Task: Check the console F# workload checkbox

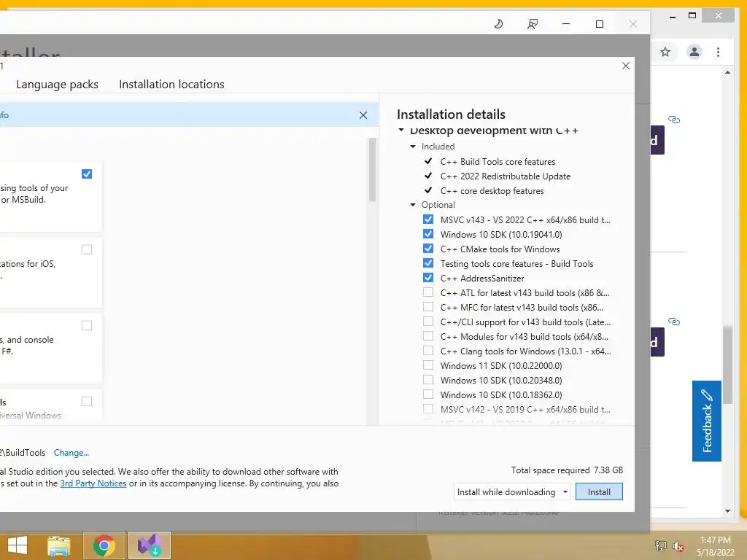Action: coord(87,325)
